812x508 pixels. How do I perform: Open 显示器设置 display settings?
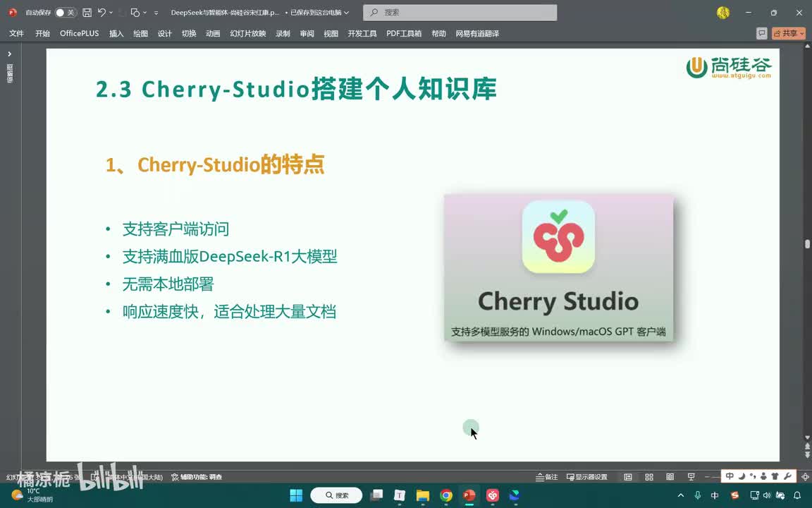(586, 477)
